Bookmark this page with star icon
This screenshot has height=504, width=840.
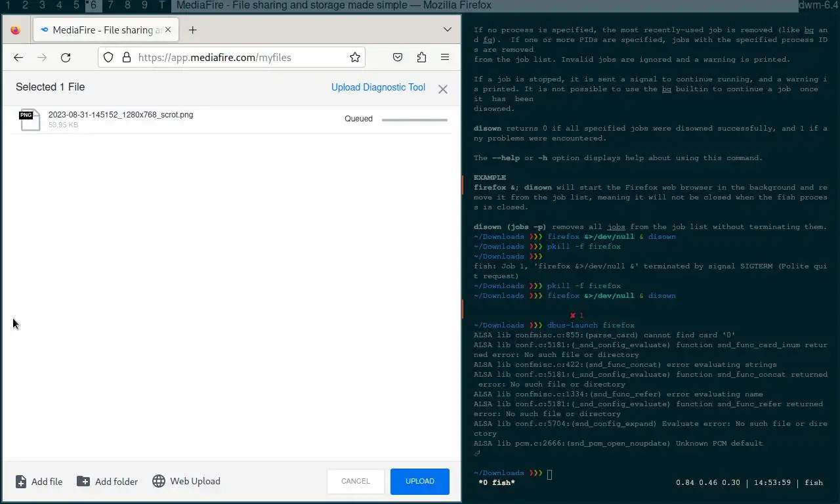point(355,57)
